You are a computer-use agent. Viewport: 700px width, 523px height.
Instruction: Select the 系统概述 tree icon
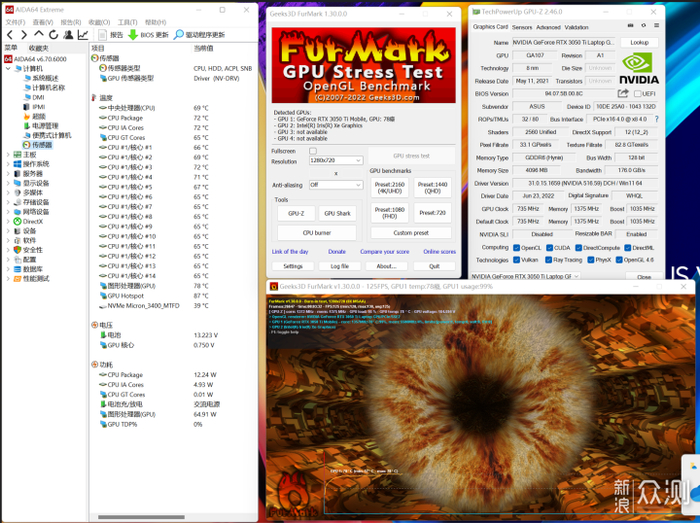(x=28, y=78)
